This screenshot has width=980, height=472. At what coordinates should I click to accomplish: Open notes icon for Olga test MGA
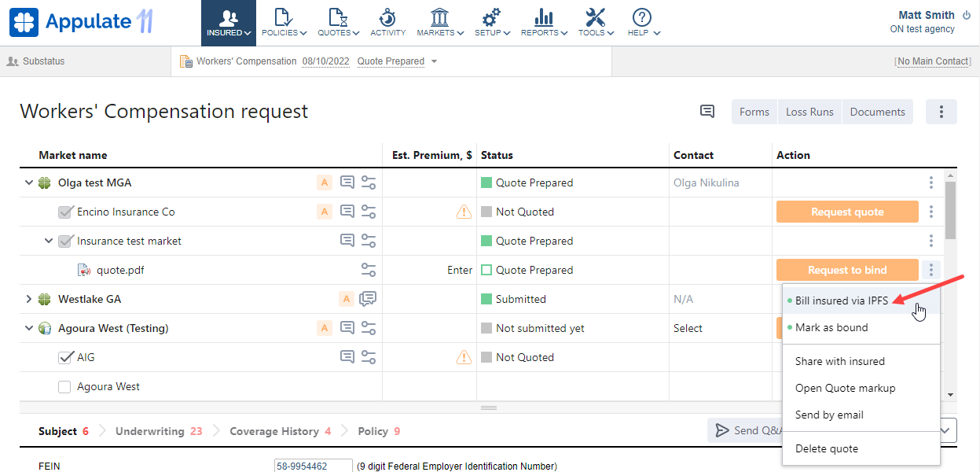point(347,183)
